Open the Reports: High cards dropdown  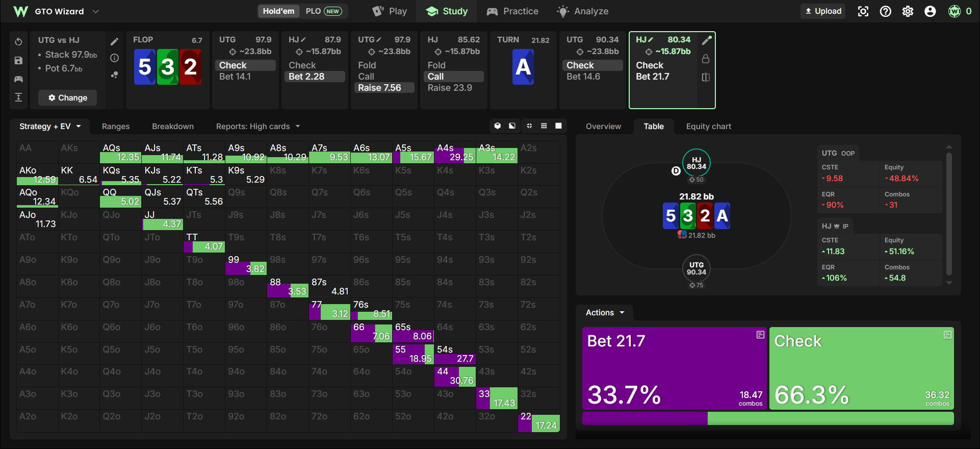[x=258, y=126]
